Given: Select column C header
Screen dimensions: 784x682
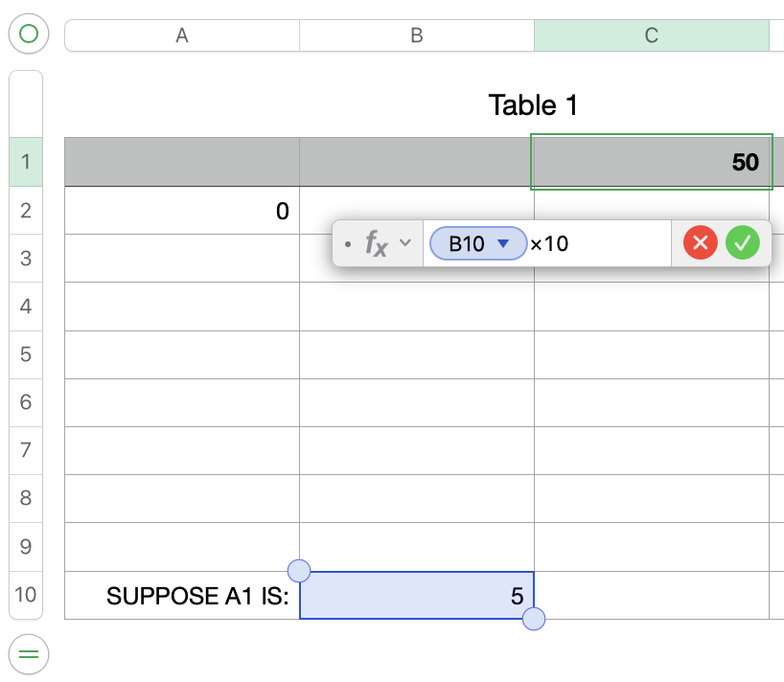Looking at the screenshot, I should [x=652, y=35].
